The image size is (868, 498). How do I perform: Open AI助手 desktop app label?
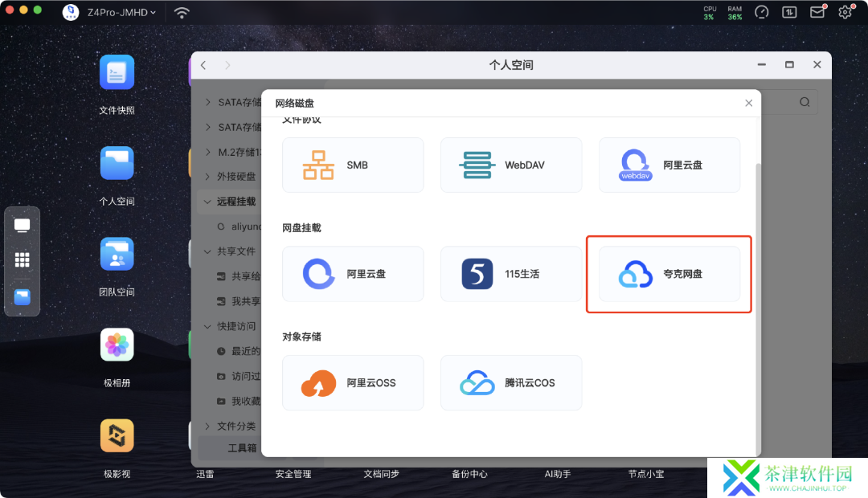[558, 474]
